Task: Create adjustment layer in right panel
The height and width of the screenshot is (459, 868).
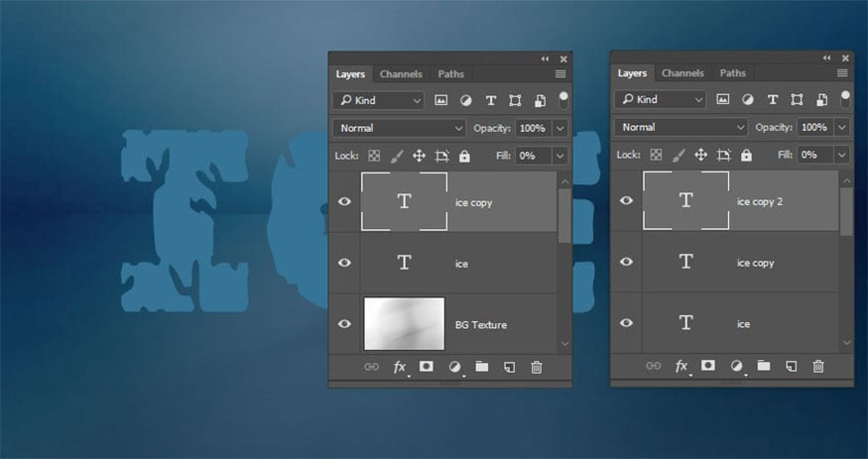Action: (737, 366)
